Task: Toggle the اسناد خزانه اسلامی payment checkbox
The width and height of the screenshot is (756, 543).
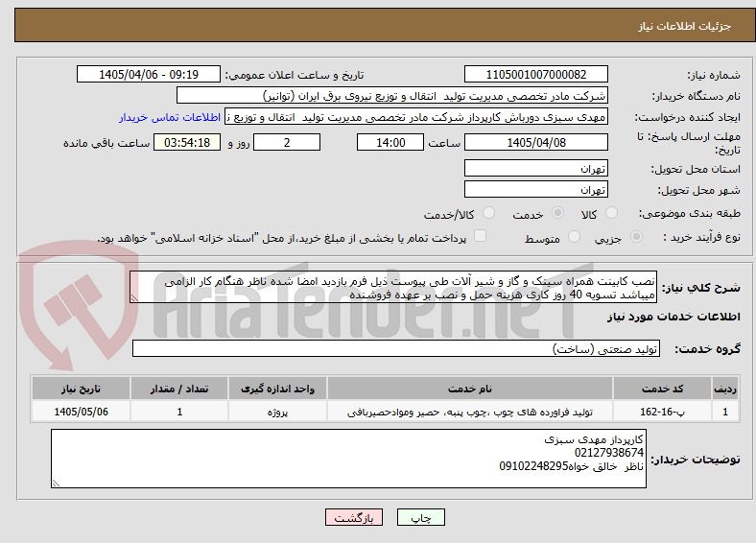Action: [x=480, y=236]
